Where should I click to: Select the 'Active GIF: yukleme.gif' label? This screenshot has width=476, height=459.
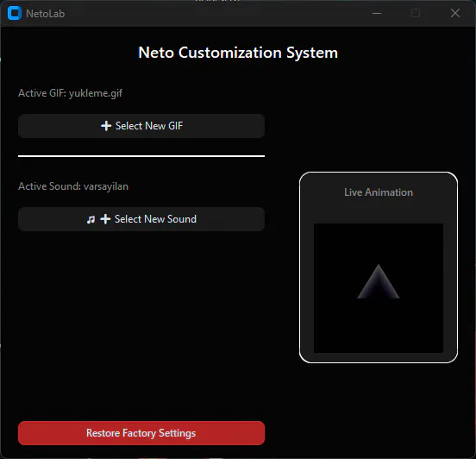[70, 93]
